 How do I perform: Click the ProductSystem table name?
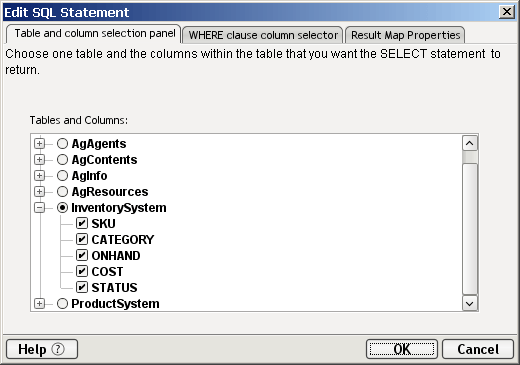tap(115, 304)
